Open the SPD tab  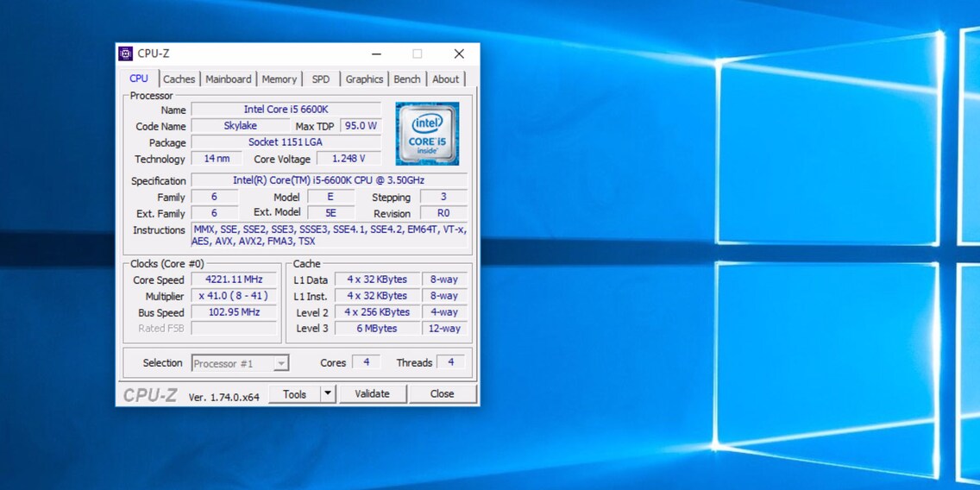pyautogui.click(x=321, y=79)
